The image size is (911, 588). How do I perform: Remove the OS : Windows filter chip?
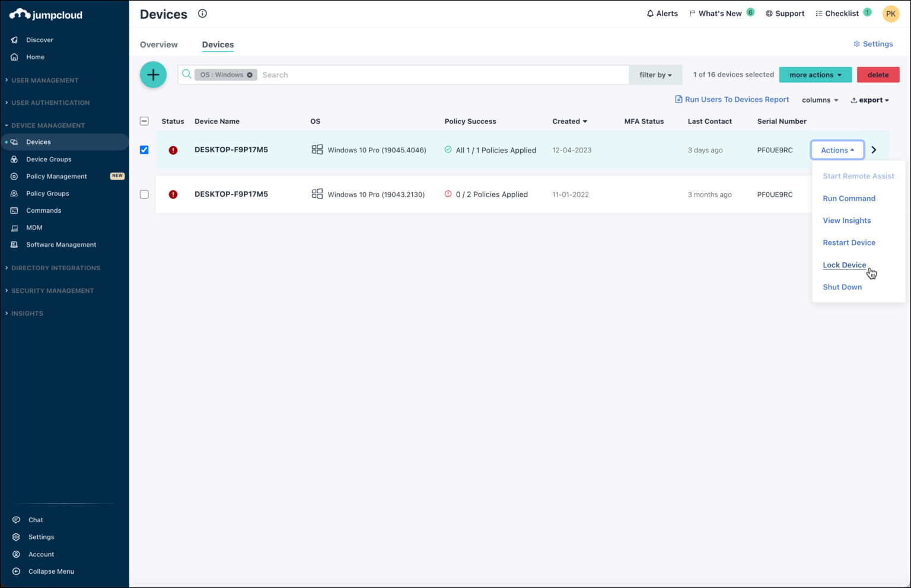250,75
